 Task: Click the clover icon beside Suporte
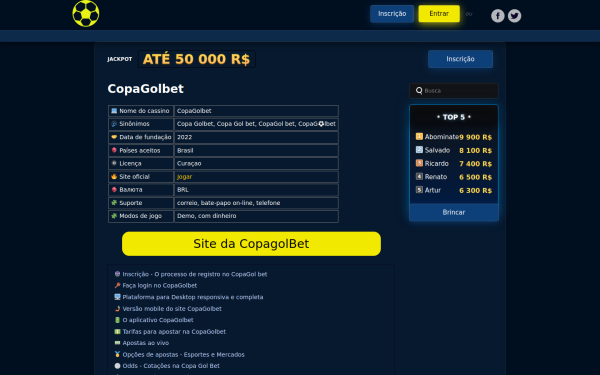pyautogui.click(x=114, y=203)
